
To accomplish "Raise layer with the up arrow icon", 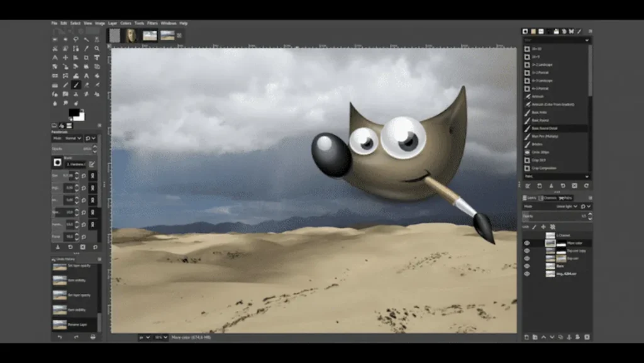I will 544,337.
